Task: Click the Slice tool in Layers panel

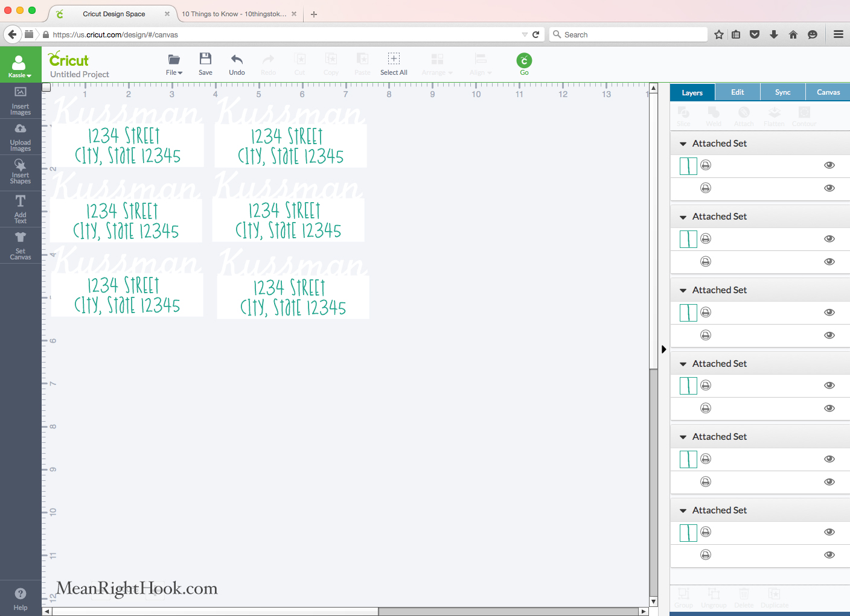Action: tap(683, 116)
